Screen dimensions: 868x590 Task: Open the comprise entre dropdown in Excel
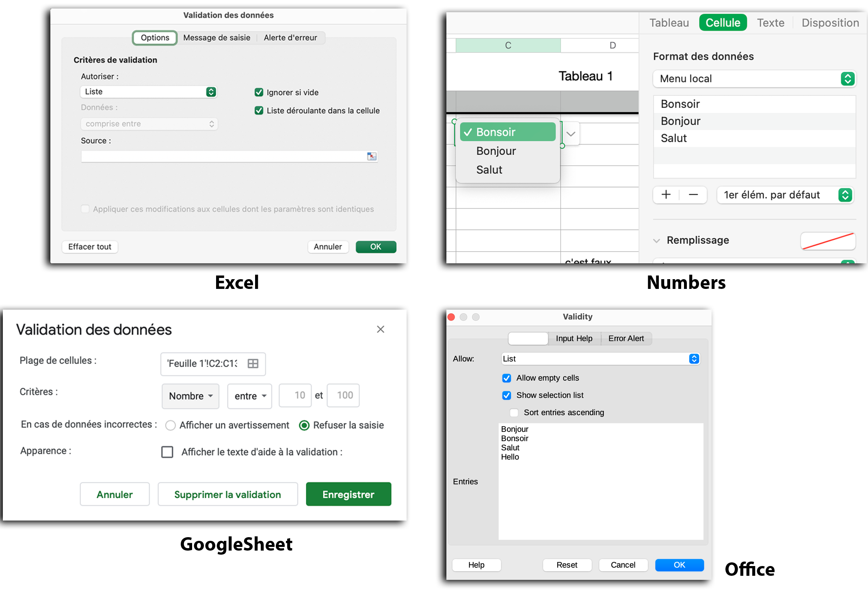pos(149,124)
